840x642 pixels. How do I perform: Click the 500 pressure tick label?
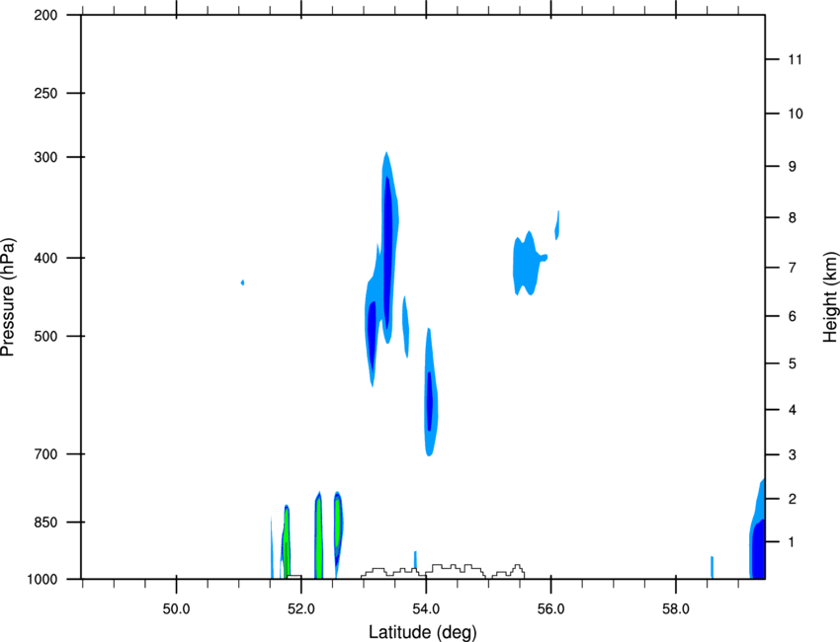tap(45, 336)
